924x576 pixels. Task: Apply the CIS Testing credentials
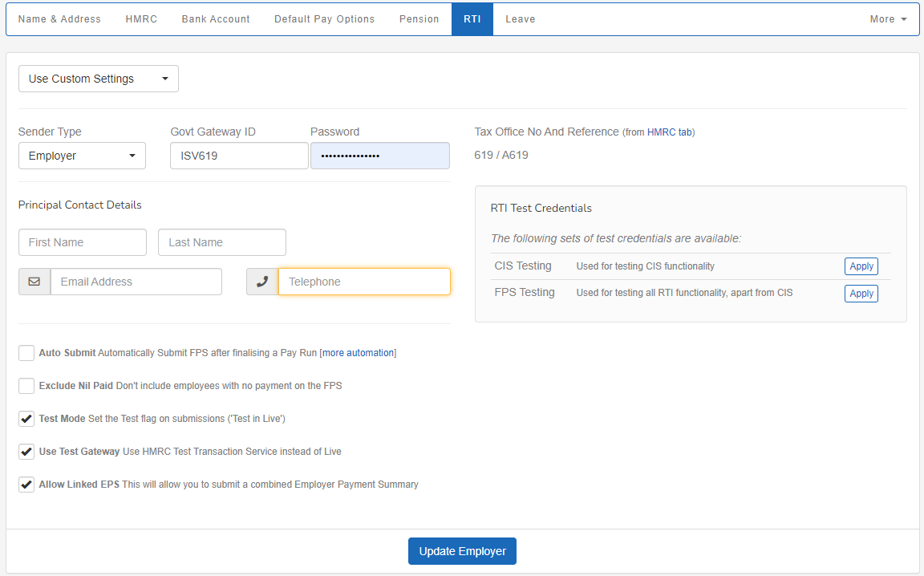(x=861, y=266)
